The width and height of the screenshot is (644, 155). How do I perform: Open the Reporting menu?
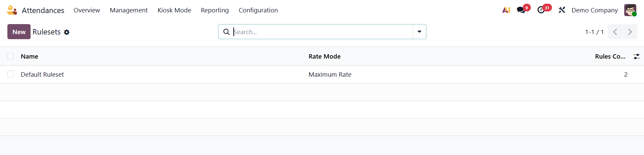pos(215,10)
